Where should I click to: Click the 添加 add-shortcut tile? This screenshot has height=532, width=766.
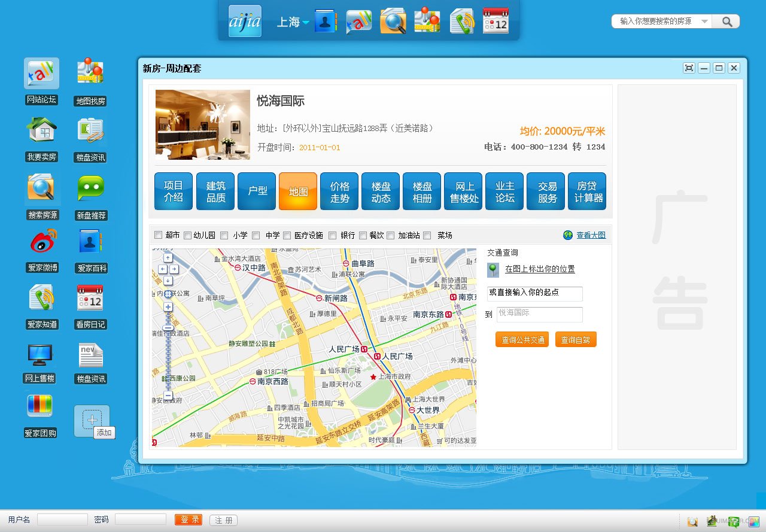coord(92,421)
